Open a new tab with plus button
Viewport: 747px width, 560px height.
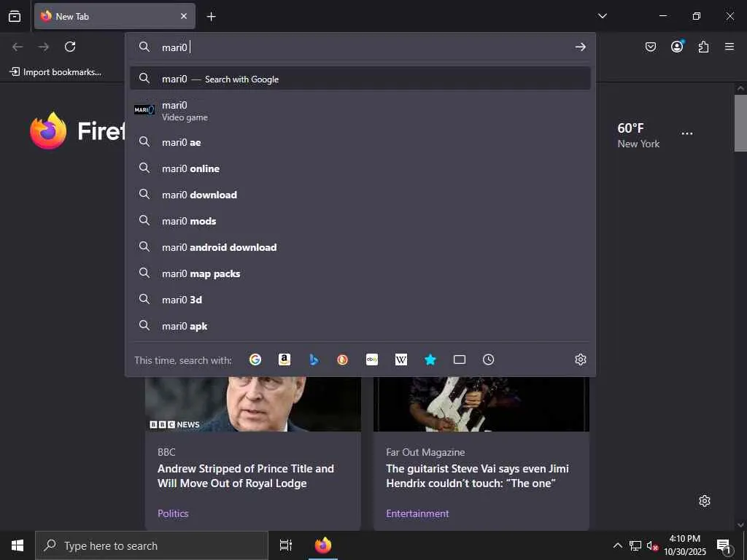(211, 17)
